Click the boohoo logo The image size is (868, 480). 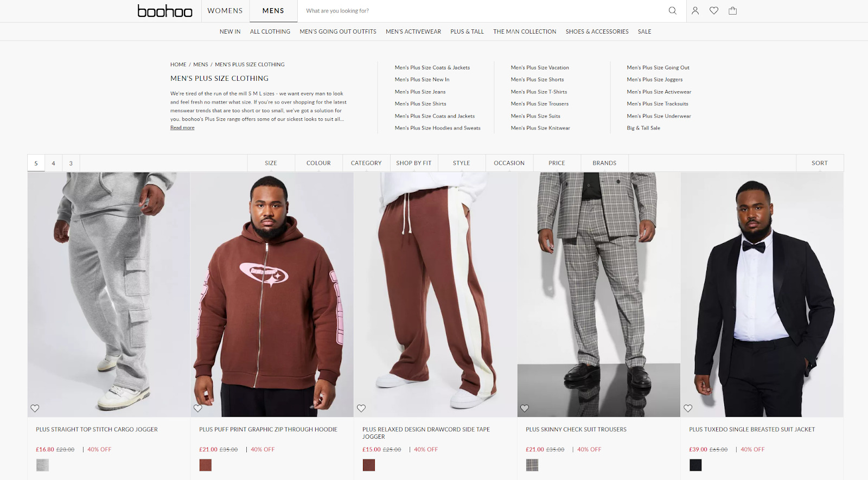(165, 11)
